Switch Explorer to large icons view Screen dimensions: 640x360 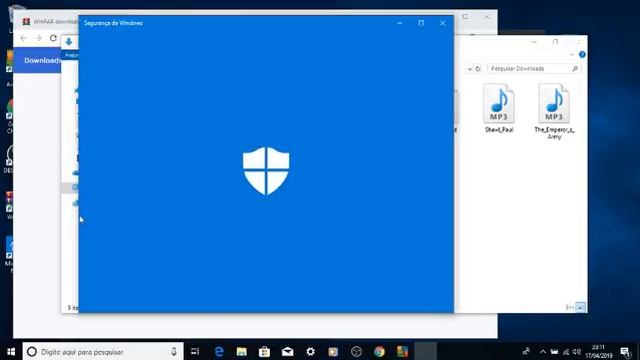tap(580, 307)
